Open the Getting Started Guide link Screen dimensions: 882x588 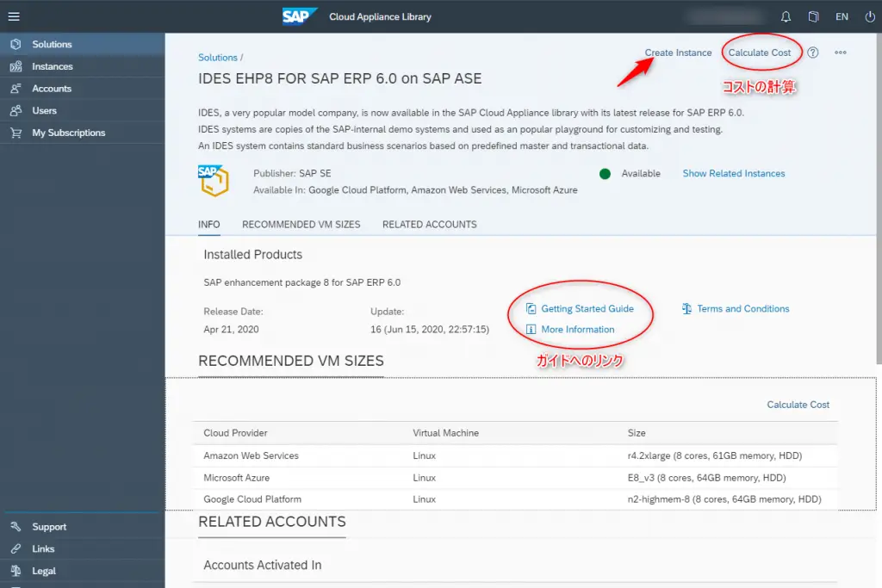click(587, 308)
